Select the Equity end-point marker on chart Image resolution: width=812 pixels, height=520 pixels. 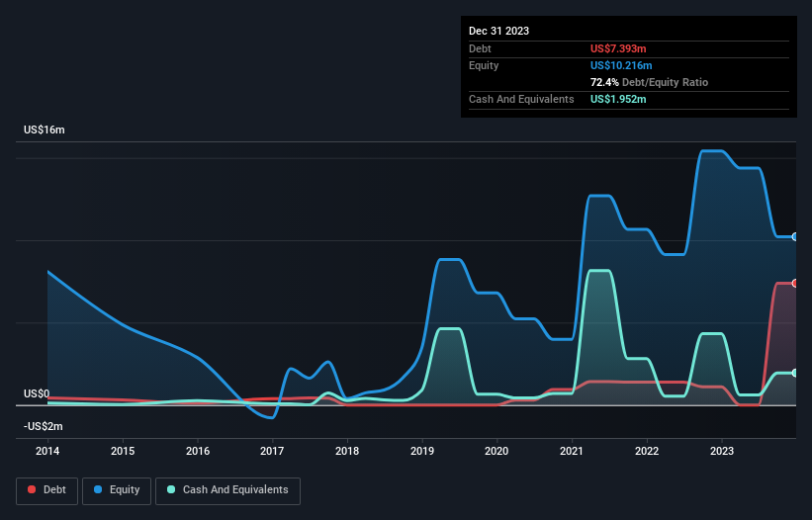[795, 236]
